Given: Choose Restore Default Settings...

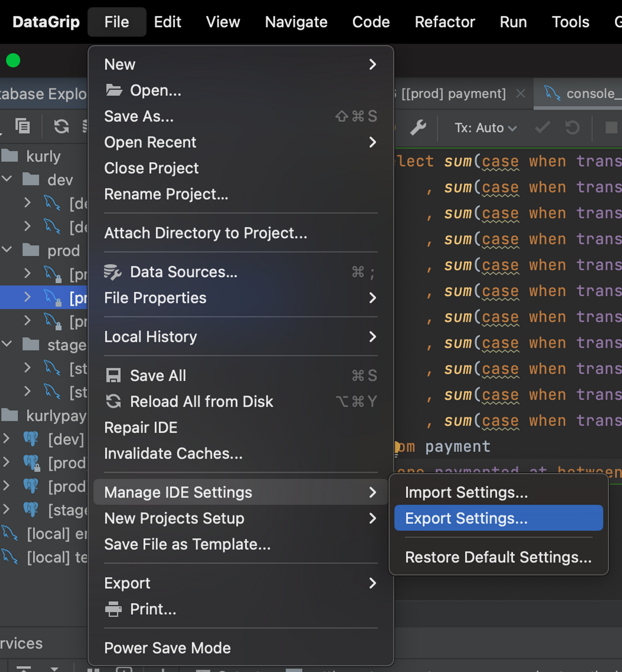Looking at the screenshot, I should coord(499,557).
